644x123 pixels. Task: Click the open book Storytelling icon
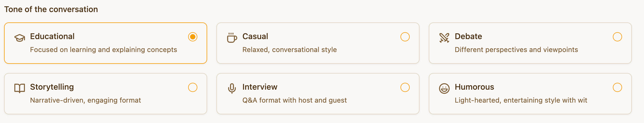tap(20, 88)
